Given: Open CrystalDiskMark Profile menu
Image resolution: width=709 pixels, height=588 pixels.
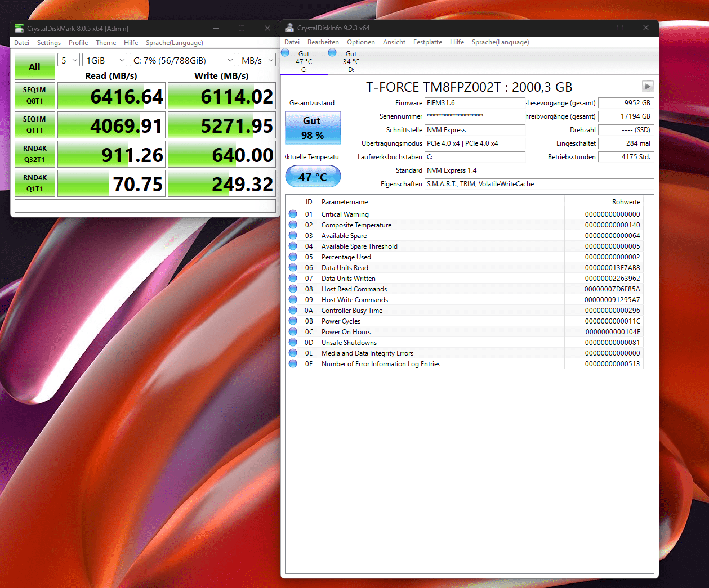Looking at the screenshot, I should click(78, 43).
